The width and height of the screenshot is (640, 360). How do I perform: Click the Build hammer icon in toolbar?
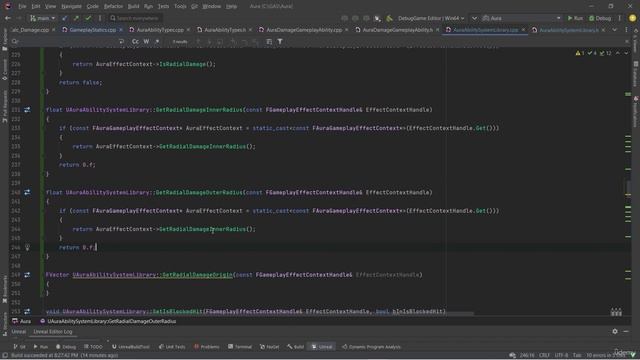point(389,18)
